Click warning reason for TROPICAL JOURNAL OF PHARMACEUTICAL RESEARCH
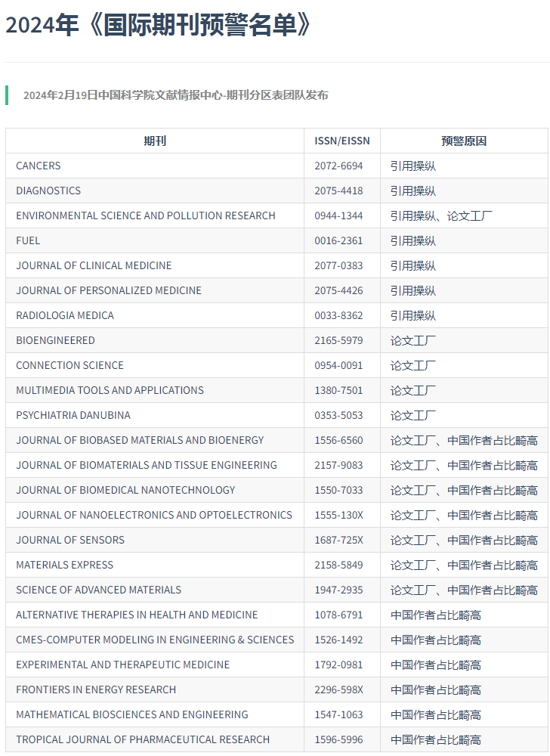 (x=435, y=739)
